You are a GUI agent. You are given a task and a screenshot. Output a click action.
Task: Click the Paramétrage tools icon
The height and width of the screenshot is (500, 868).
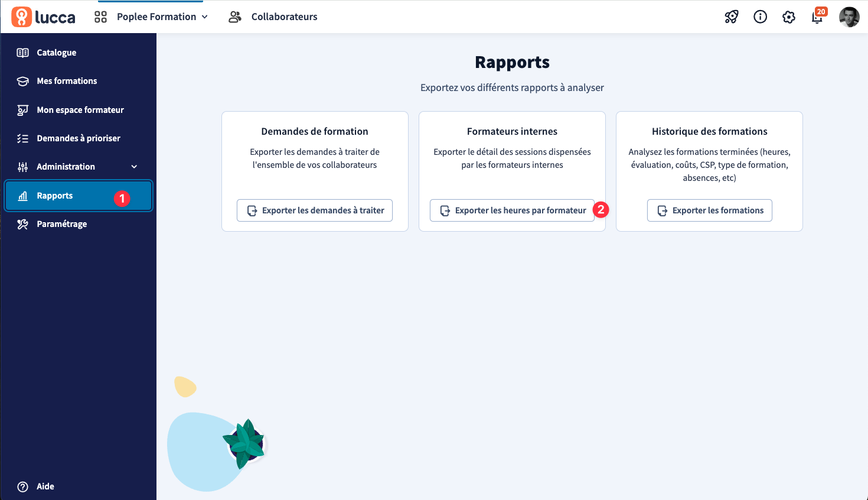[23, 224]
